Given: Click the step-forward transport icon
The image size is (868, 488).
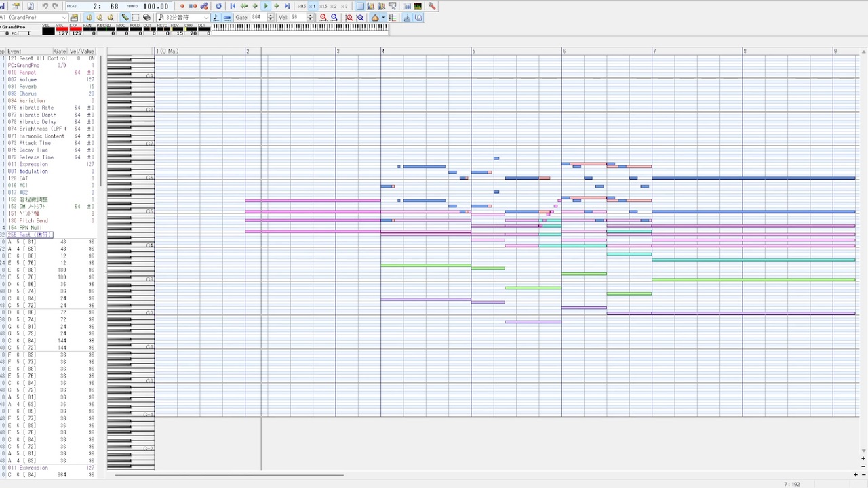Looking at the screenshot, I should (x=277, y=6).
